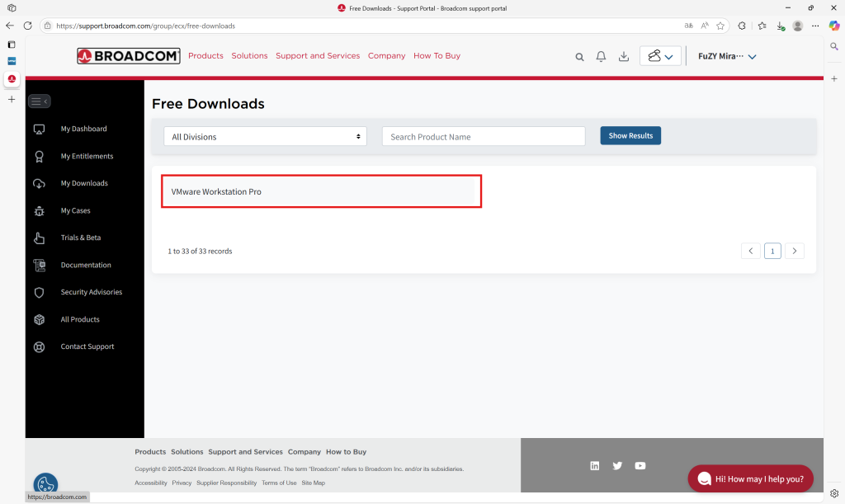
Task: Add this page to favorites with the star
Action: [720, 26]
